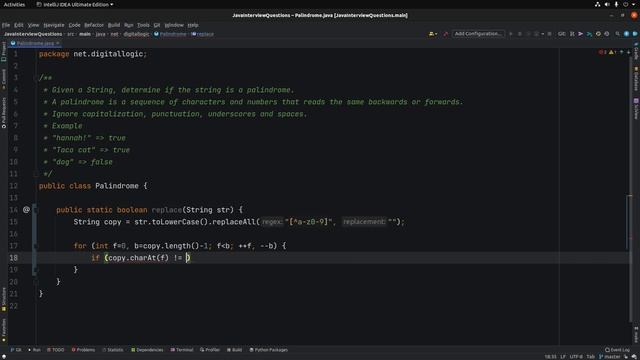The height and width of the screenshot is (360, 640).
Task: Open the Help menu
Action: click(x=193, y=25)
